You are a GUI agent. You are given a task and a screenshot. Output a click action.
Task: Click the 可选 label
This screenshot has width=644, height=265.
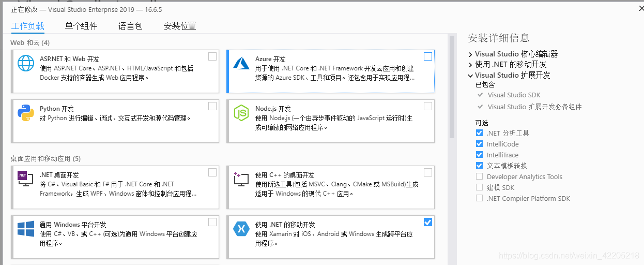(x=482, y=123)
